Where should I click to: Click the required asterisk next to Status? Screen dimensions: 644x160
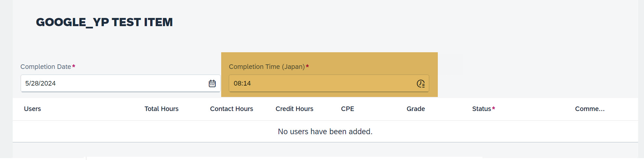point(494,108)
